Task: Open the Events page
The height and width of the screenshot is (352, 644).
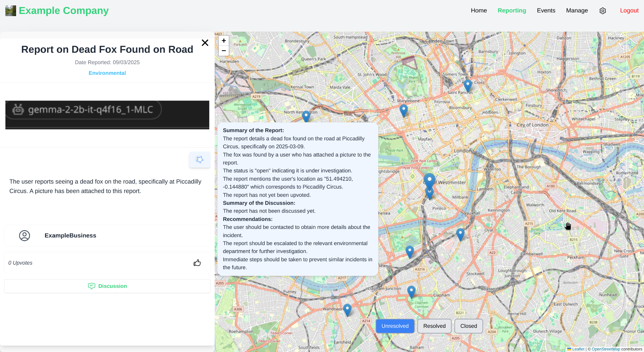Action: coord(546,10)
